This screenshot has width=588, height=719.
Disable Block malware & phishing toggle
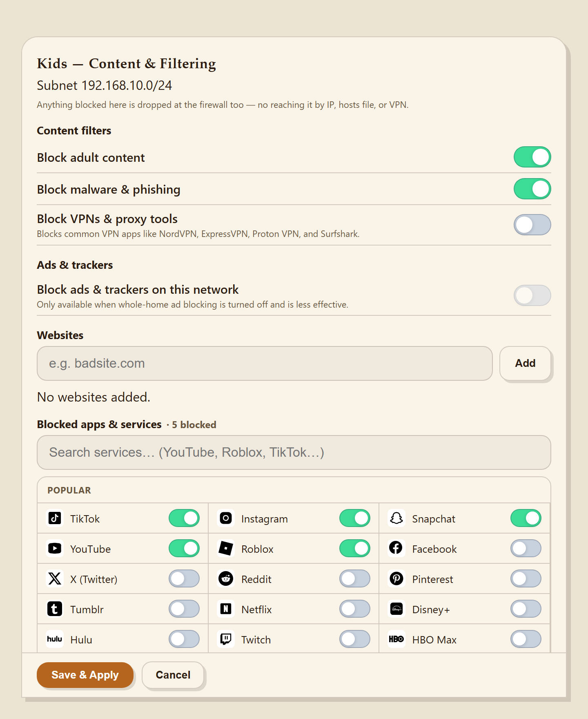click(532, 189)
